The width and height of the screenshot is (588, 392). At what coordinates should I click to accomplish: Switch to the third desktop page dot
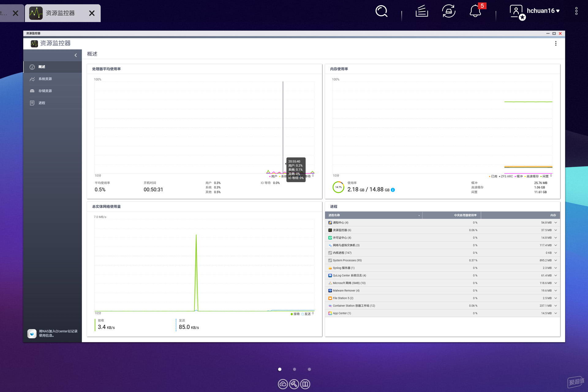(309, 369)
